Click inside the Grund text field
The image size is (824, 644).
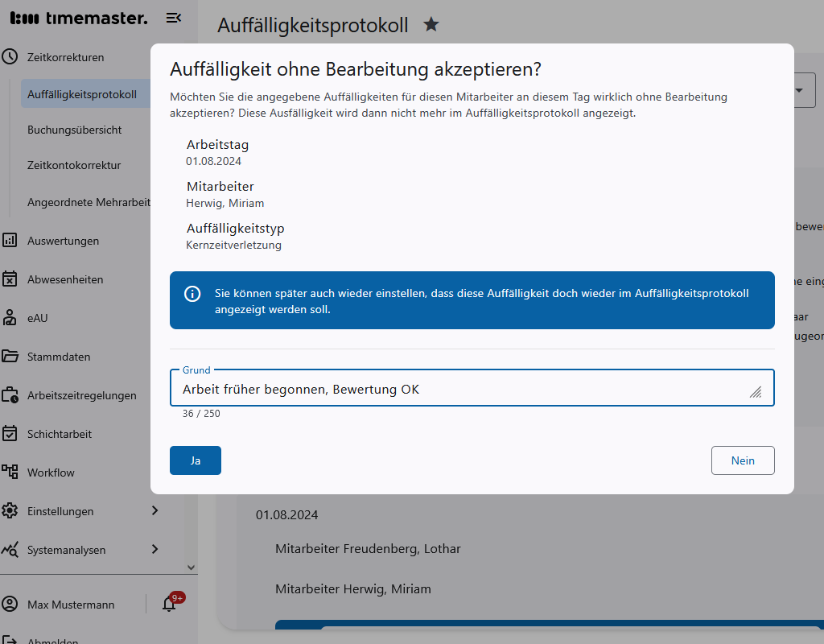[x=471, y=389]
